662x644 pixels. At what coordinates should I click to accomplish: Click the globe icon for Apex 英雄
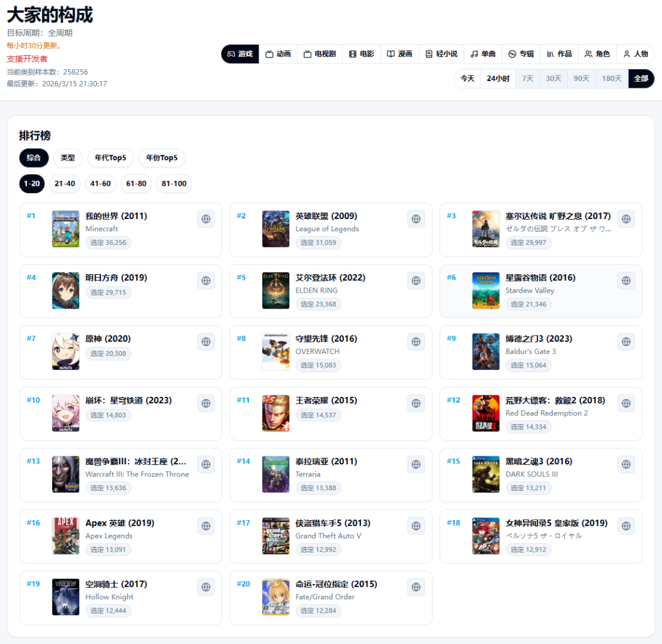tap(206, 526)
